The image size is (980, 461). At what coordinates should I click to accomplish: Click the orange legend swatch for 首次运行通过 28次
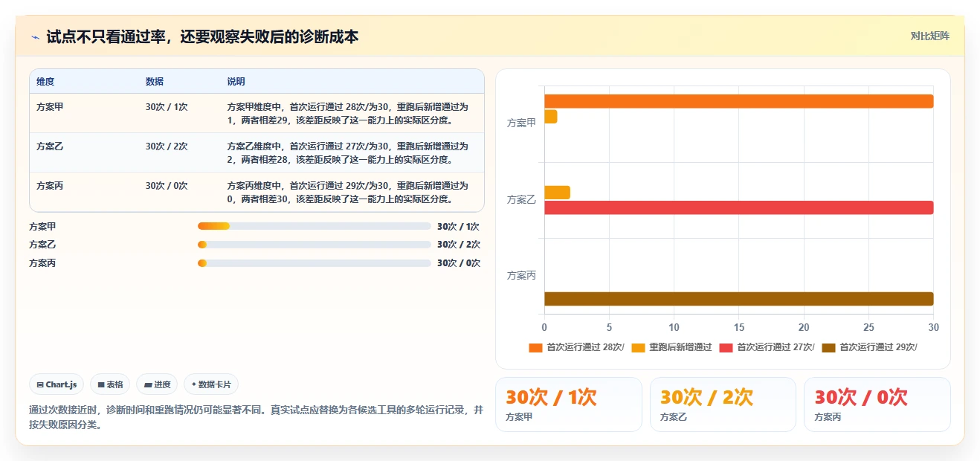(535, 347)
